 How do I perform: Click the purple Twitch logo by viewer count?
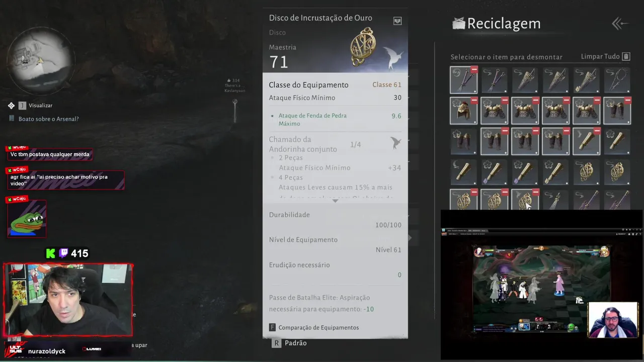tap(63, 253)
